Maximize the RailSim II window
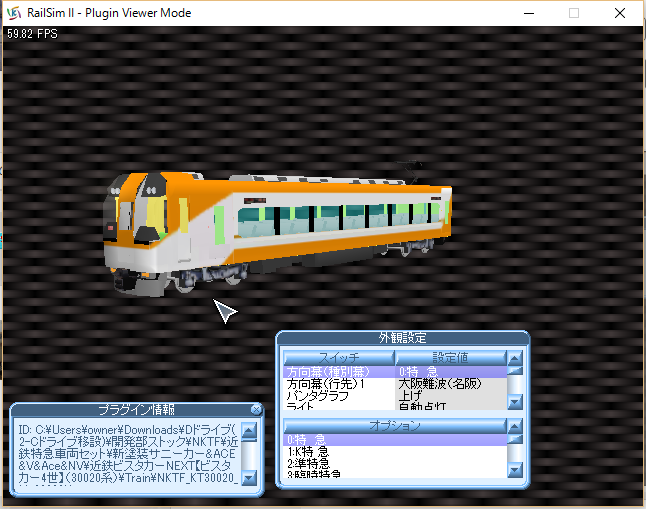The height and width of the screenshot is (509, 646). (x=573, y=13)
